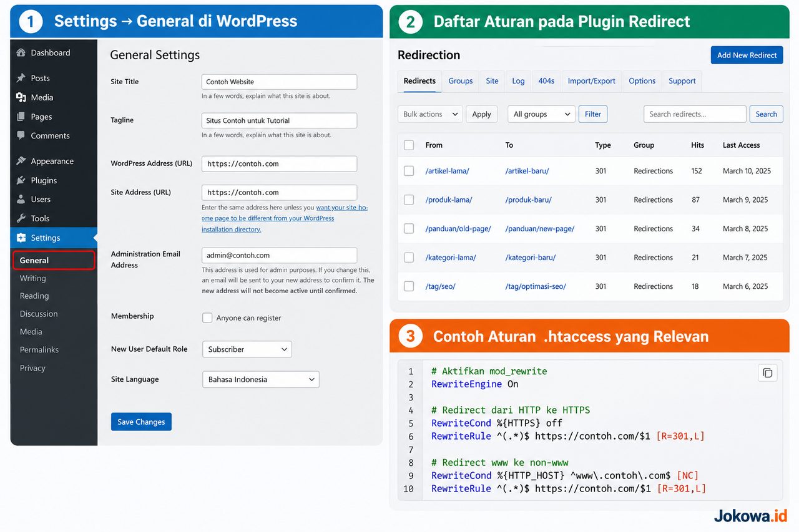Click the Media icon in WordPress sidebar

pyautogui.click(x=21, y=97)
